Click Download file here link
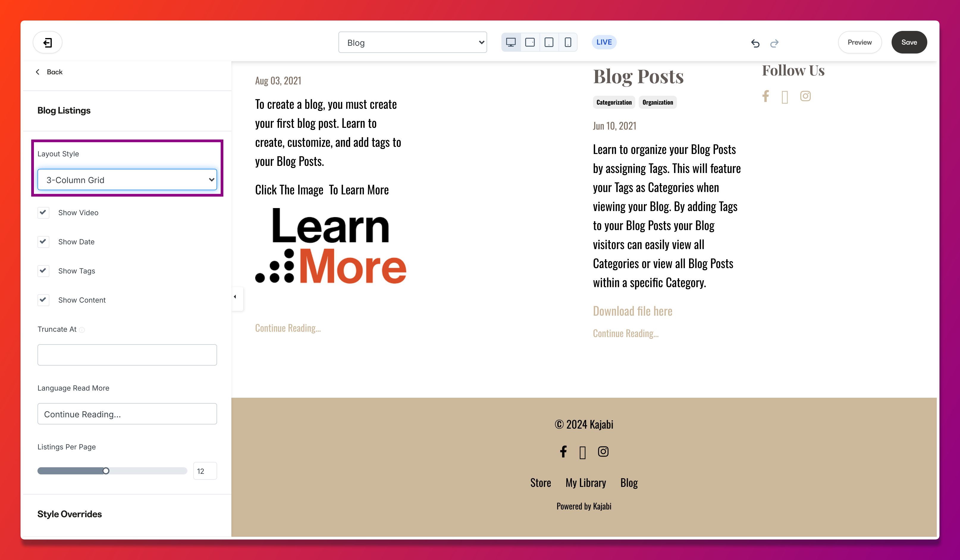Screen dimensions: 960x560 point(632,312)
